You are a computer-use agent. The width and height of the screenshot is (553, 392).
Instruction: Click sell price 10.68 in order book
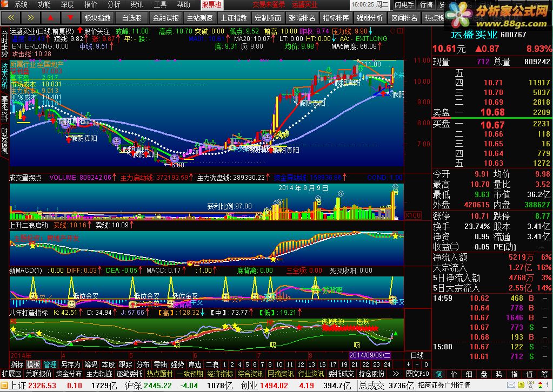(492, 112)
